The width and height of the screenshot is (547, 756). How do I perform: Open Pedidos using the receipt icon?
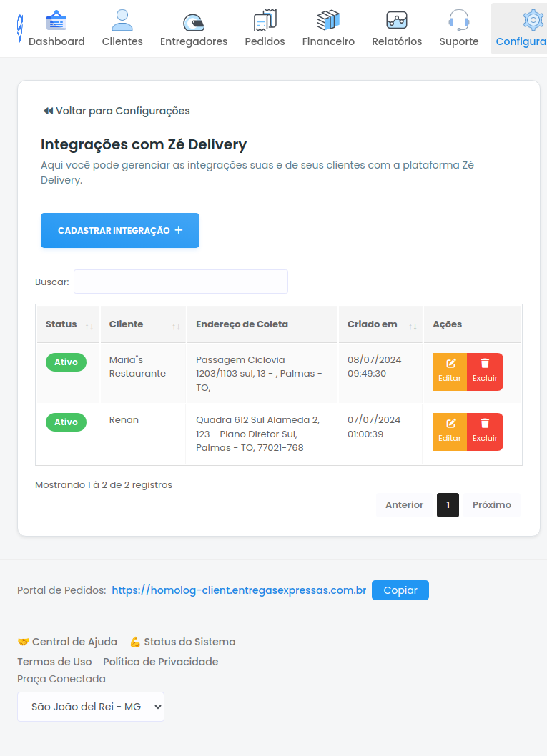265,19
